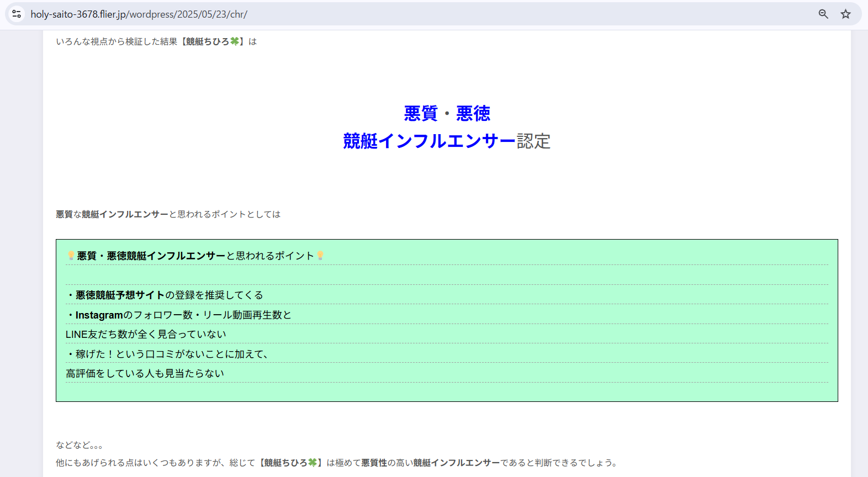Click the bold 悪質性 word in bottom paragraph
Viewport: 868px width, 477px height.
(374, 463)
